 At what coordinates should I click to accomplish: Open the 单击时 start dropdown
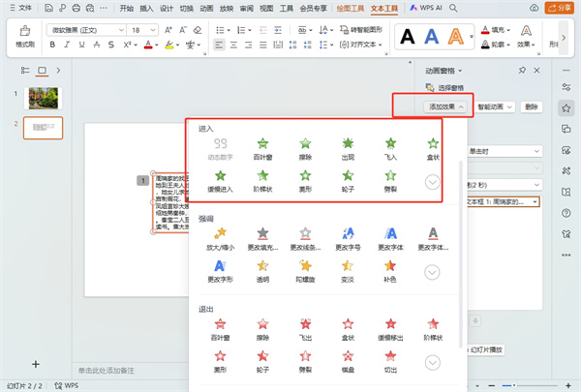(x=504, y=151)
